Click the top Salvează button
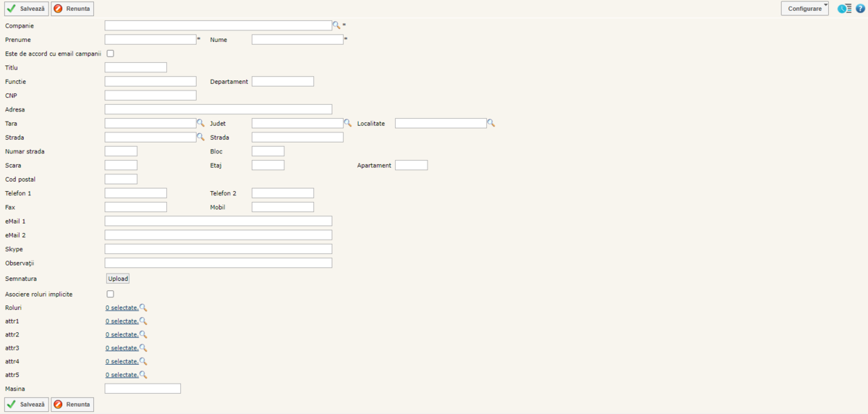 pyautogui.click(x=27, y=9)
